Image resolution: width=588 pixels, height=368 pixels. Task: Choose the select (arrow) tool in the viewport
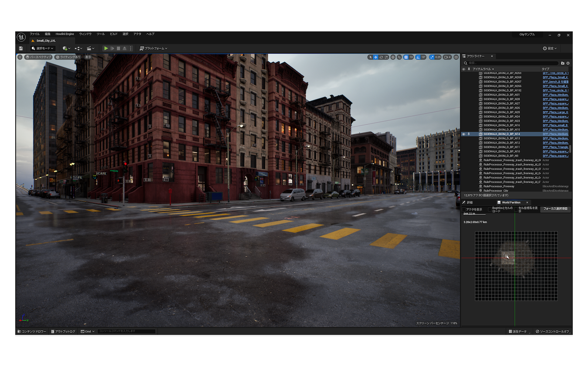370,57
